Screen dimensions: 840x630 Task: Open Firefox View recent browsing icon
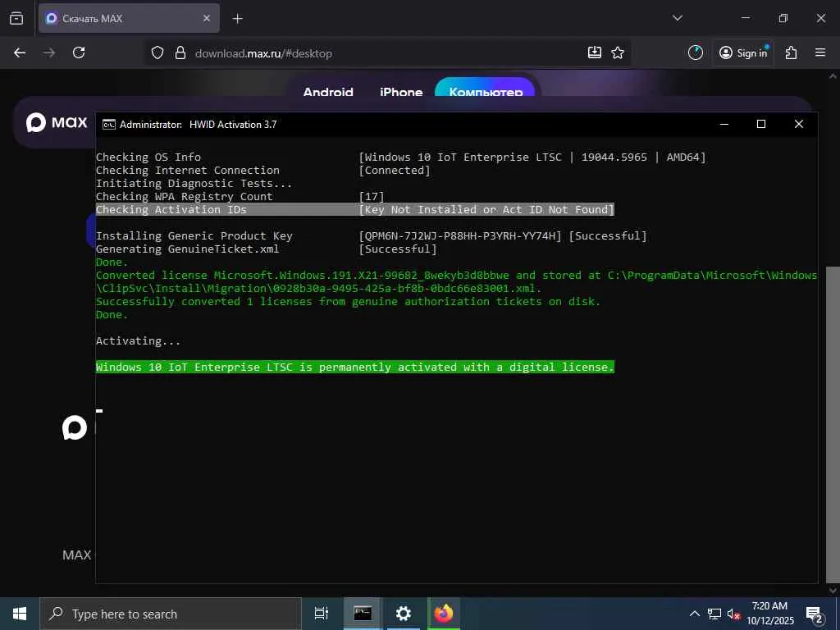point(16,18)
